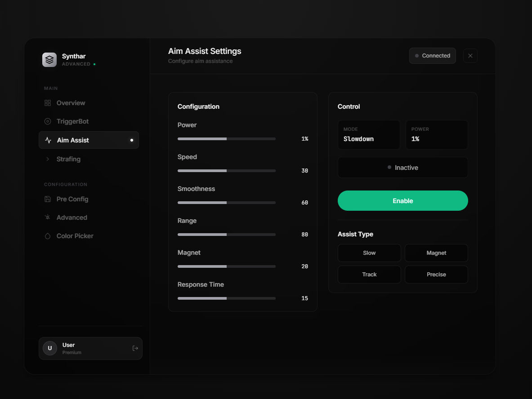The image size is (532, 399).
Task: Adjust the Smoothness slider
Action: pos(227,203)
